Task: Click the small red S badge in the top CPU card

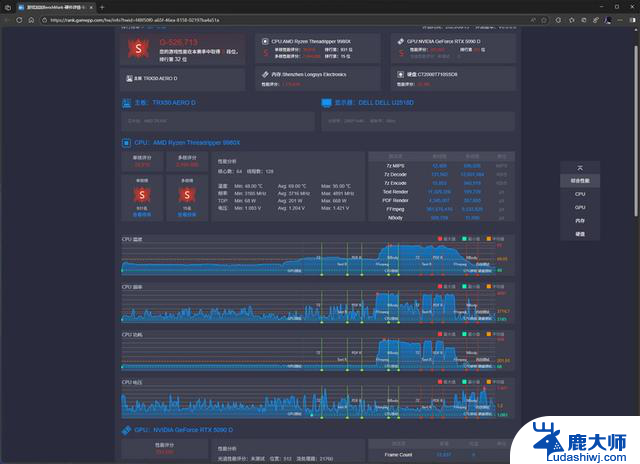Action: pyautogui.click(x=266, y=53)
